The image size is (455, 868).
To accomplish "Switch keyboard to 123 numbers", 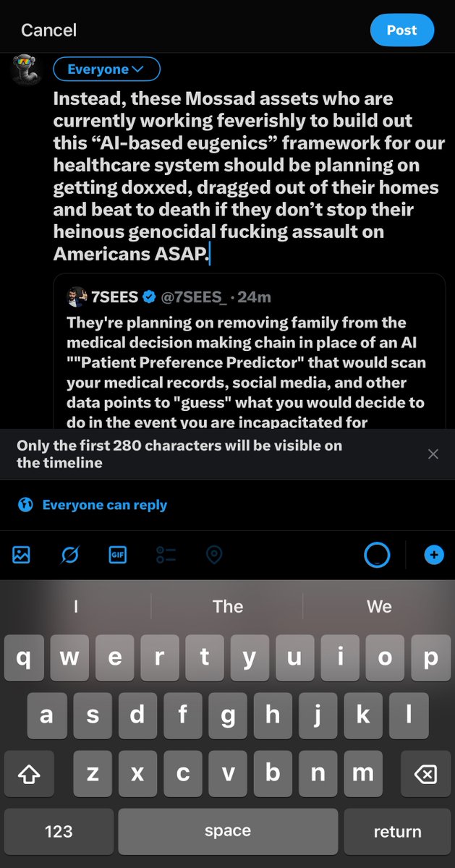I will [x=59, y=831].
